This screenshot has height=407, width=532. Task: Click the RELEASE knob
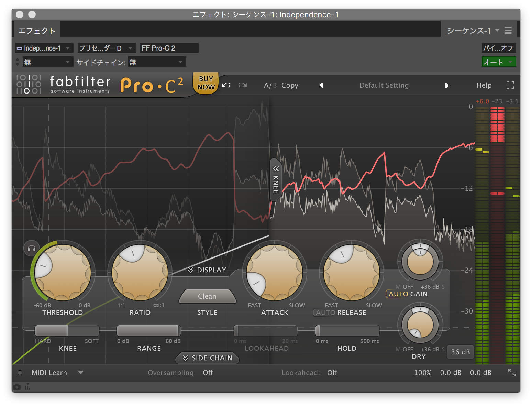click(352, 273)
